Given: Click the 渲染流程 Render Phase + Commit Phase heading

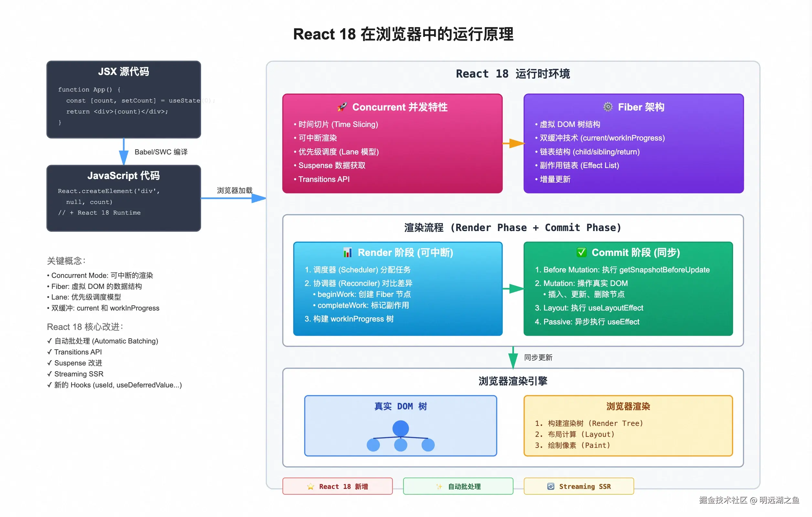Looking at the screenshot, I should [x=513, y=227].
